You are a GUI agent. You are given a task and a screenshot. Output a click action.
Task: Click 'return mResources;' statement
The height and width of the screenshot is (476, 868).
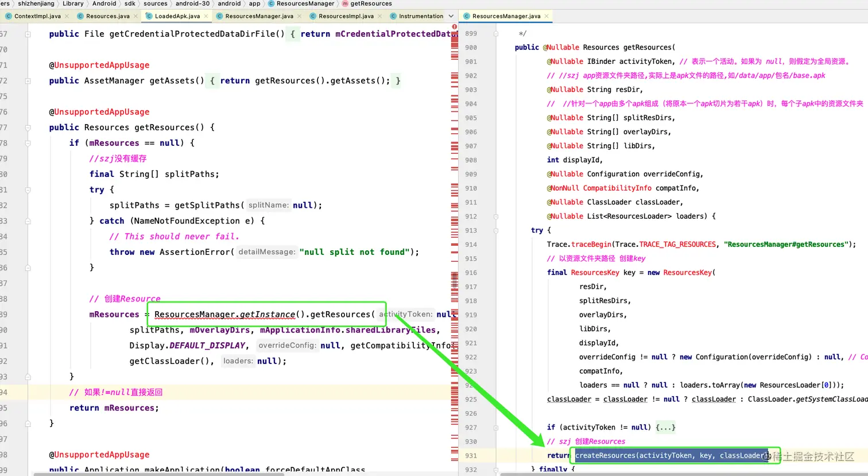point(114,408)
